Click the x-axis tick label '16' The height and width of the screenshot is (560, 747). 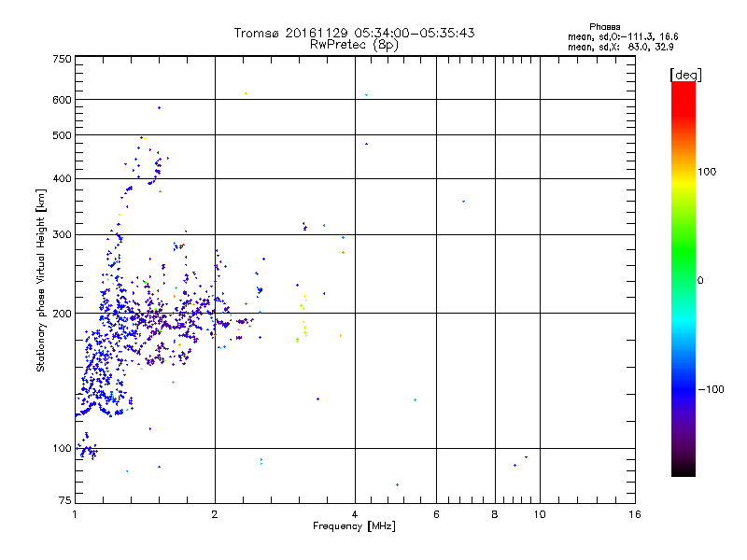635,514
